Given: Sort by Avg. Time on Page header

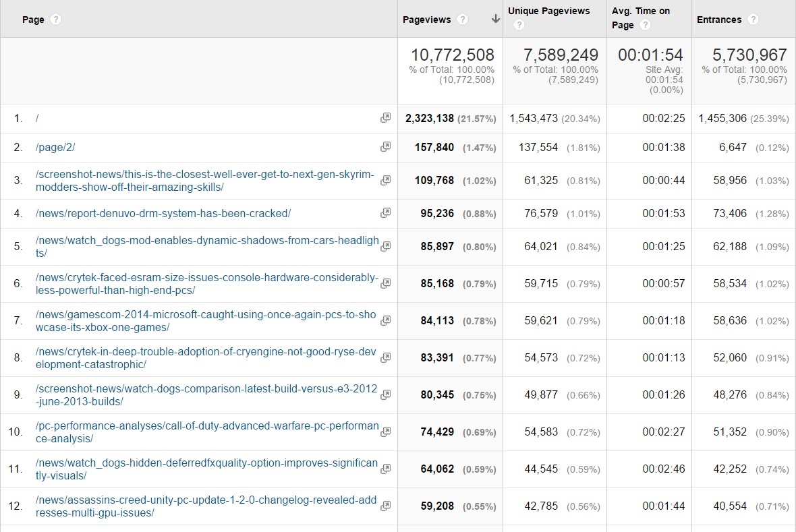Looking at the screenshot, I should click(640, 11).
